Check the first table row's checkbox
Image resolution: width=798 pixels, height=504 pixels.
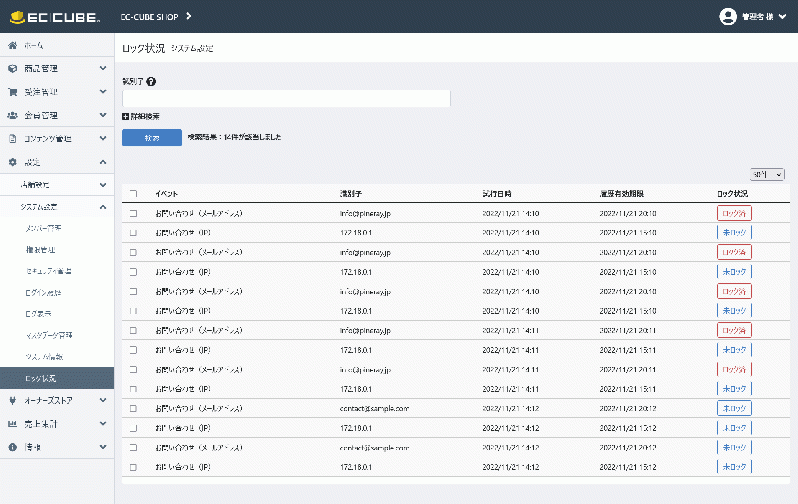click(133, 213)
